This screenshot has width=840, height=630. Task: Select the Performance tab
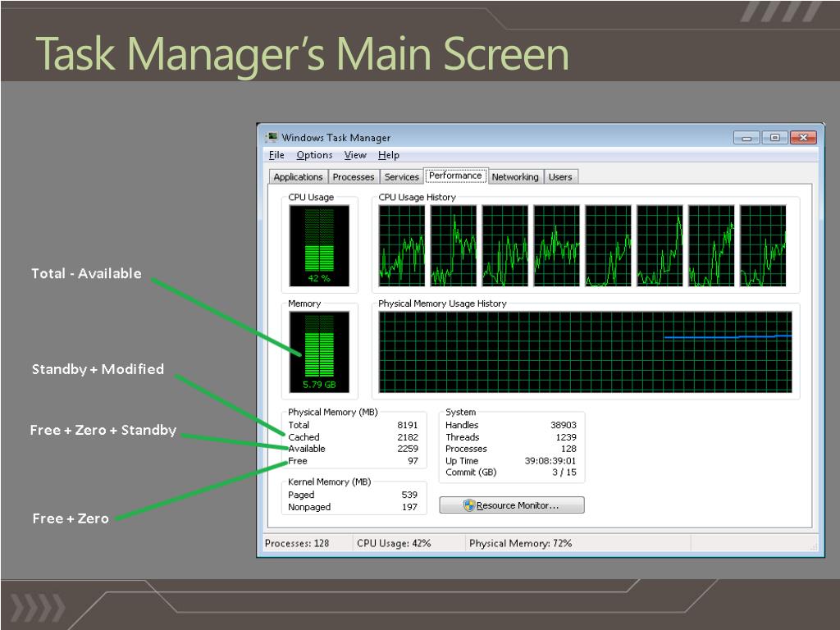(x=455, y=176)
